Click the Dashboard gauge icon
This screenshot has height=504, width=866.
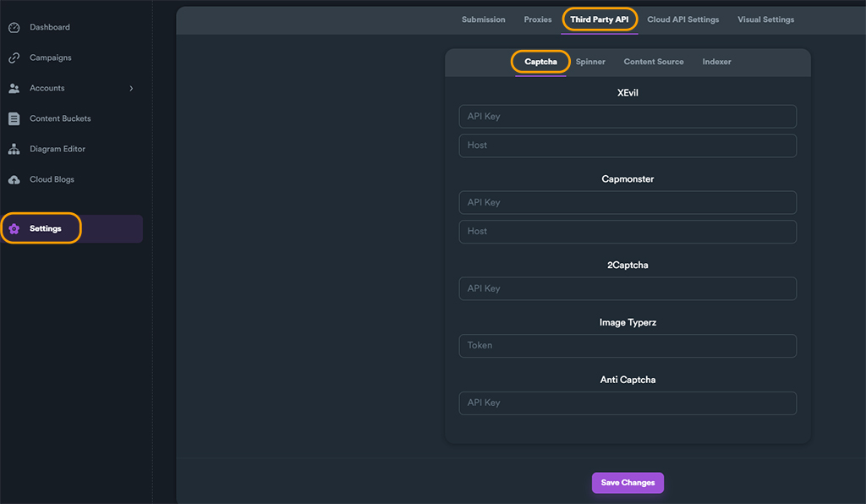click(x=14, y=28)
